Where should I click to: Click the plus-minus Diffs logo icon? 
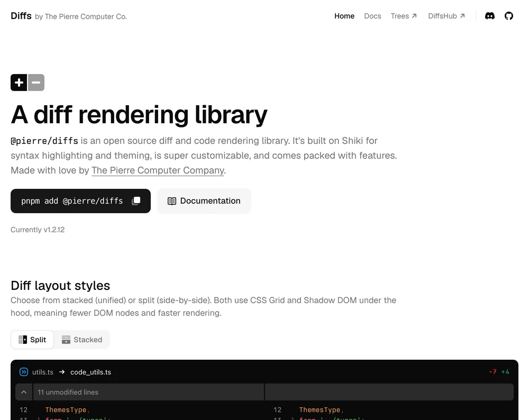point(28,83)
